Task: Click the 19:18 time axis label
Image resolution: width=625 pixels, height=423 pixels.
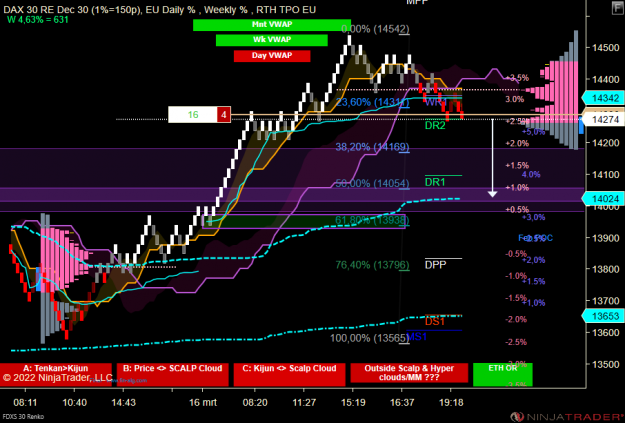Action: point(451,402)
